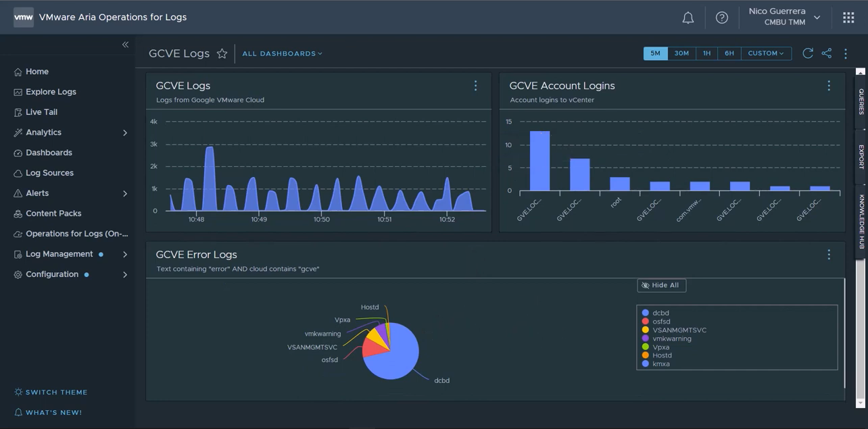
Task: Click the Home sidebar icon
Action: (18, 72)
